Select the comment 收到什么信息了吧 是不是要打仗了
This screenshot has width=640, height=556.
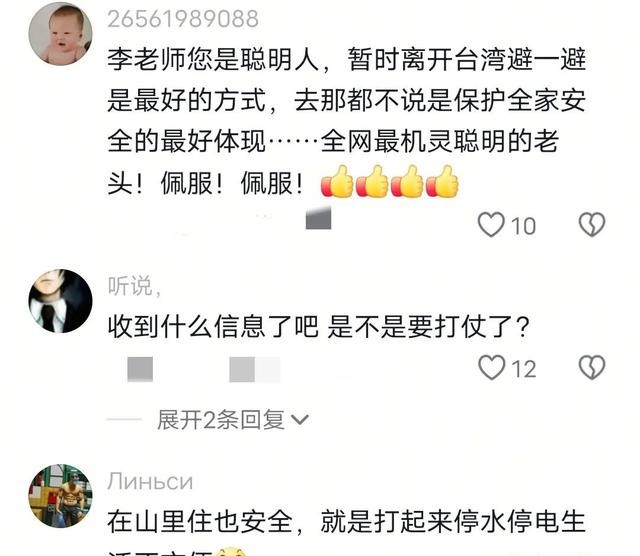(319, 326)
